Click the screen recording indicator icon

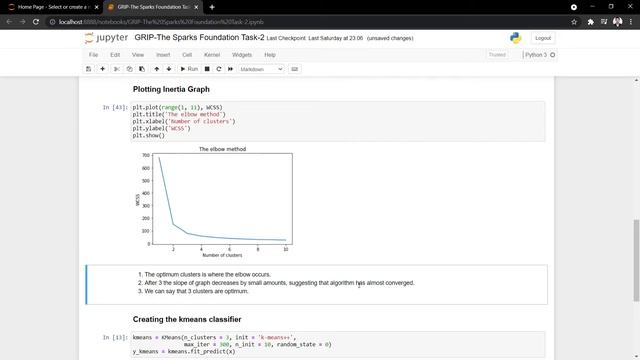[574, 7]
